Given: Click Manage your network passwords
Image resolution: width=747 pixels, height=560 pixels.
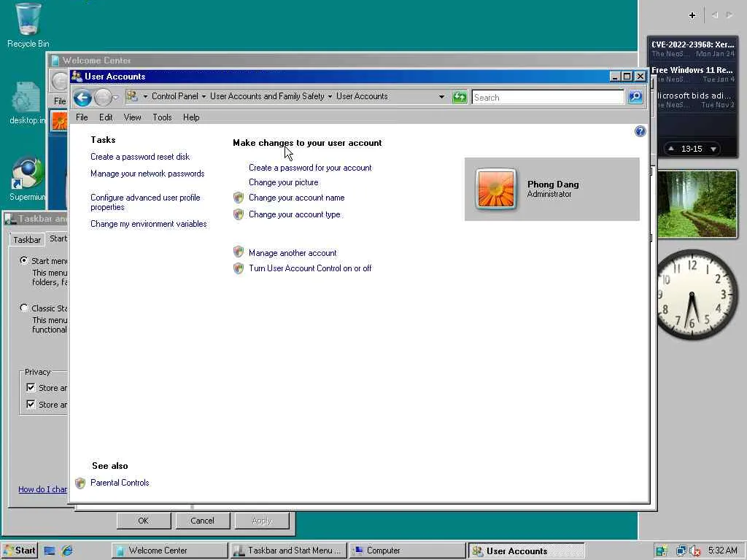Looking at the screenshot, I should [147, 174].
